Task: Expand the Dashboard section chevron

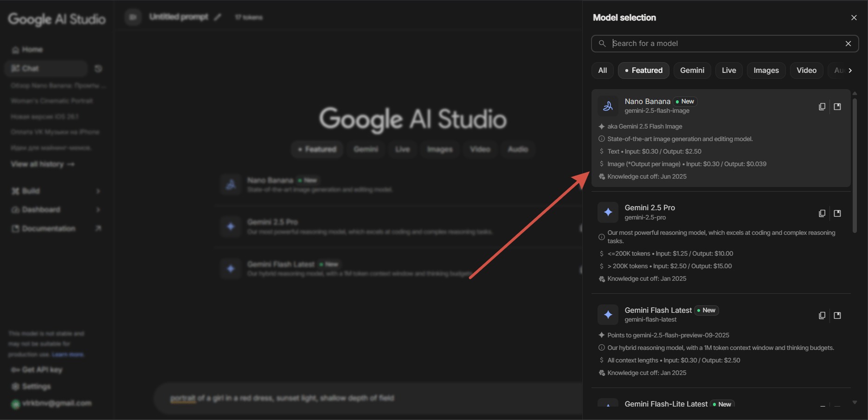Action: [98, 210]
